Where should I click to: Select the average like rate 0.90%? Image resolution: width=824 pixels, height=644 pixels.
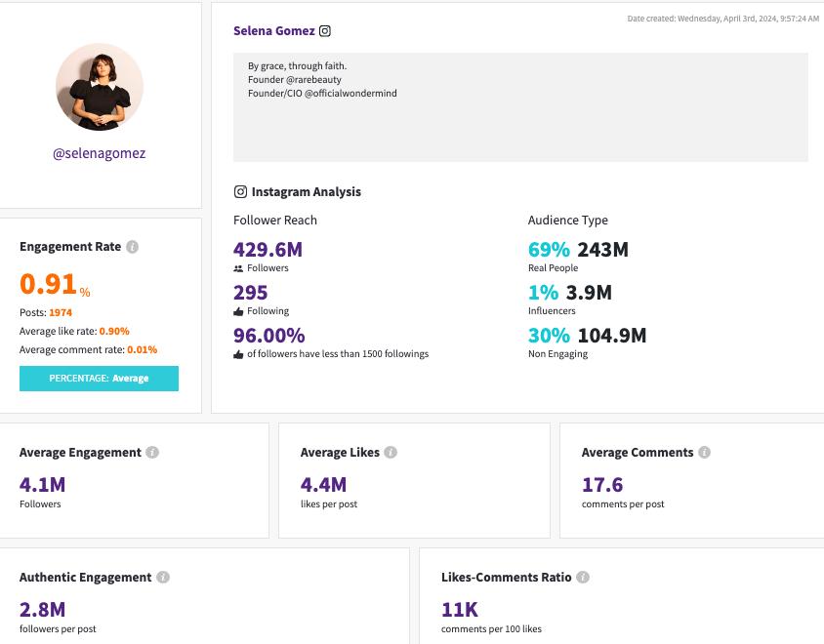(114, 332)
